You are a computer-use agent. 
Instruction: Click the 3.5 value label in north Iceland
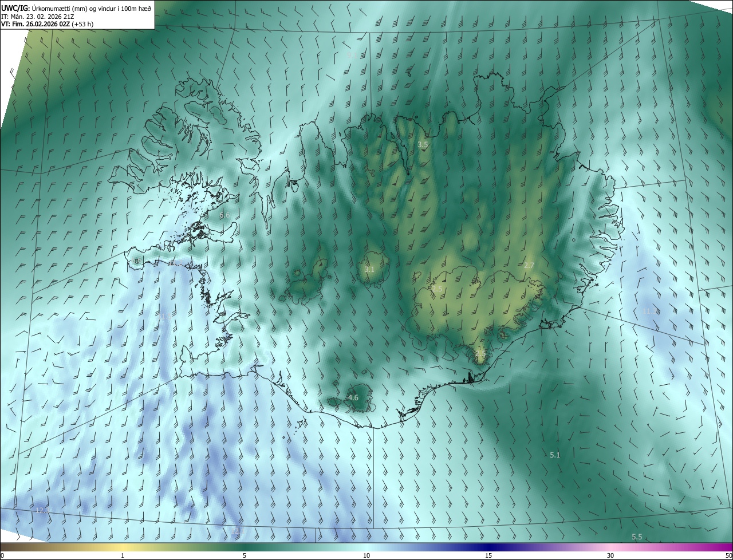423,145
